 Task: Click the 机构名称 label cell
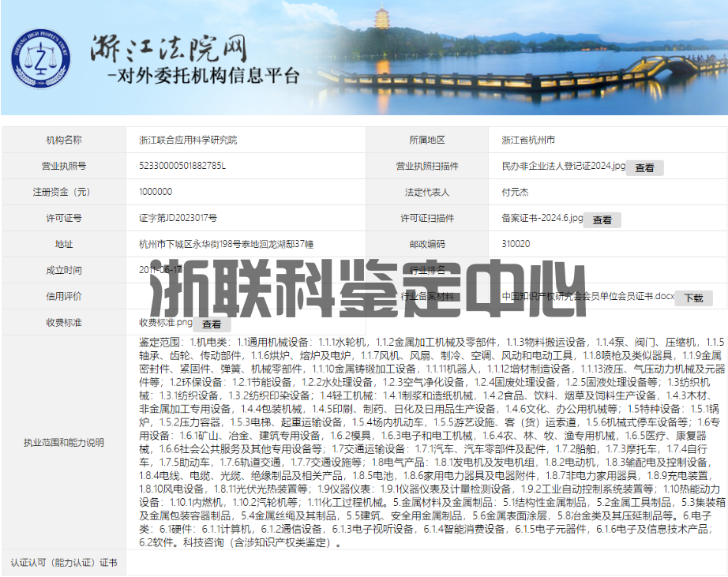click(64, 140)
